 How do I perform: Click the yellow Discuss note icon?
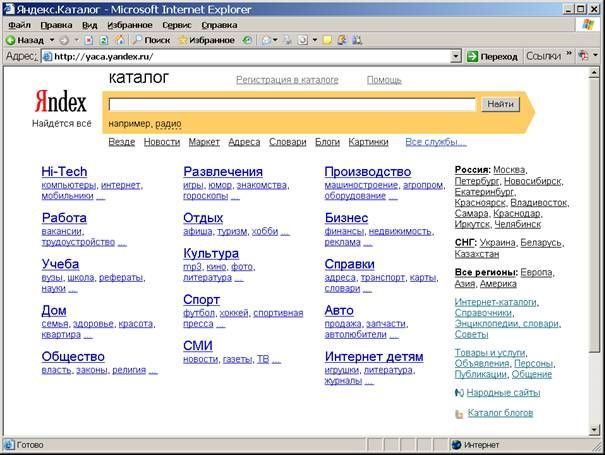pos(327,40)
